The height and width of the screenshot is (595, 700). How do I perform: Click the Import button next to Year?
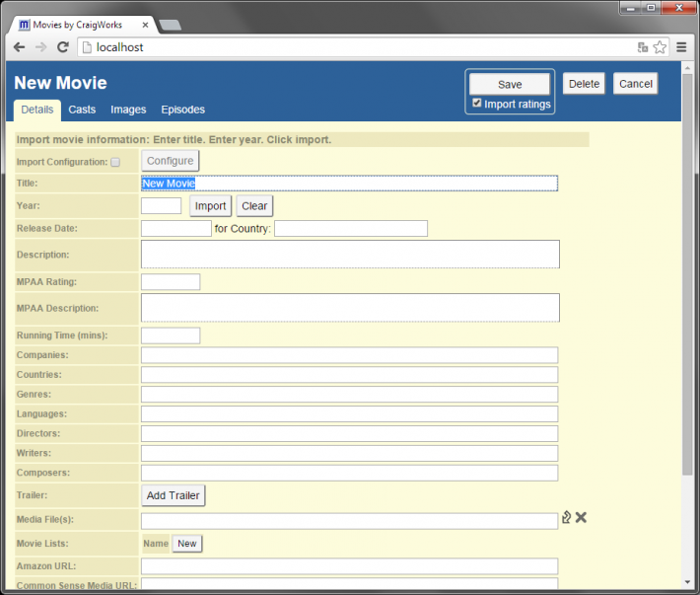[x=210, y=206]
